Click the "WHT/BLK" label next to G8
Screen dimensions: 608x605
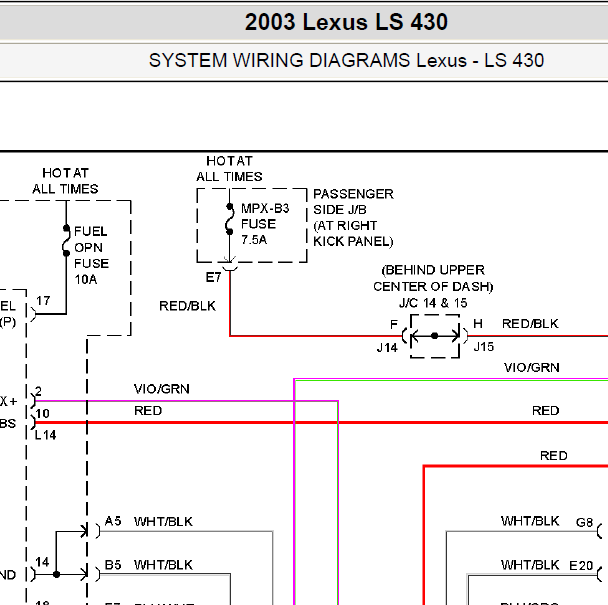tap(530, 521)
